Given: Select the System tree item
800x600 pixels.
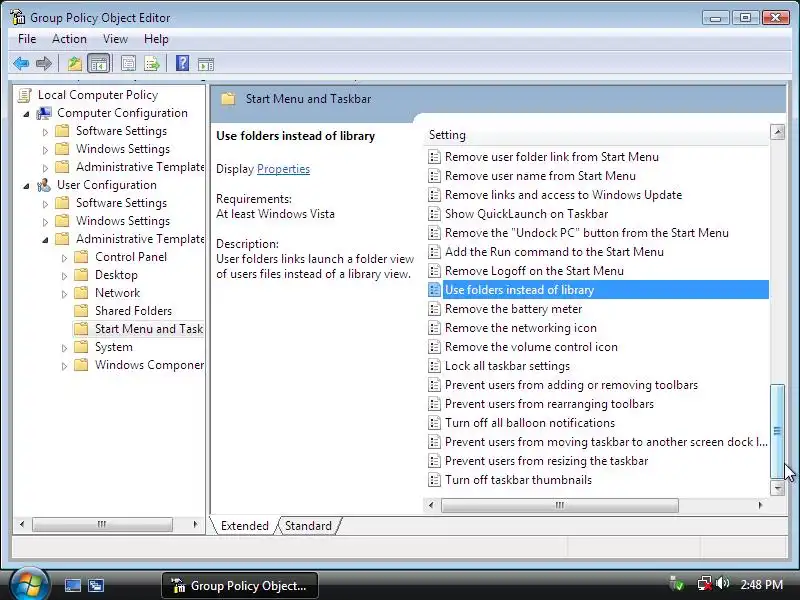Looking at the screenshot, I should click(113, 347).
